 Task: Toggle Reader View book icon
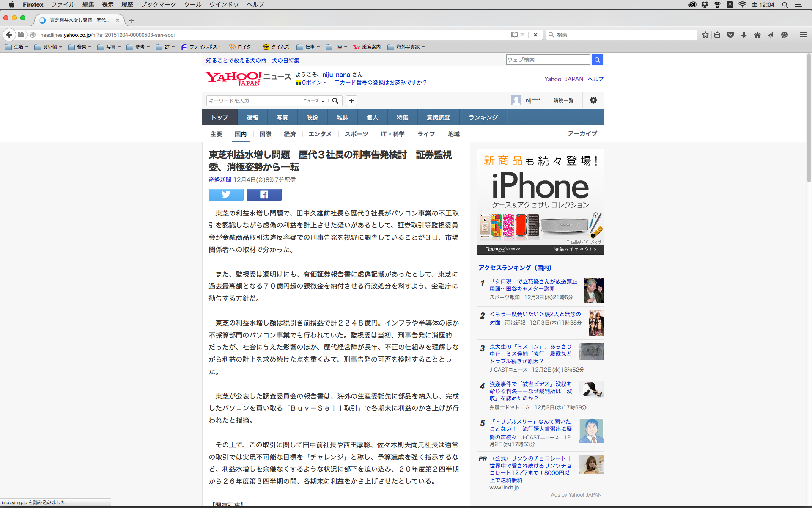coord(514,35)
